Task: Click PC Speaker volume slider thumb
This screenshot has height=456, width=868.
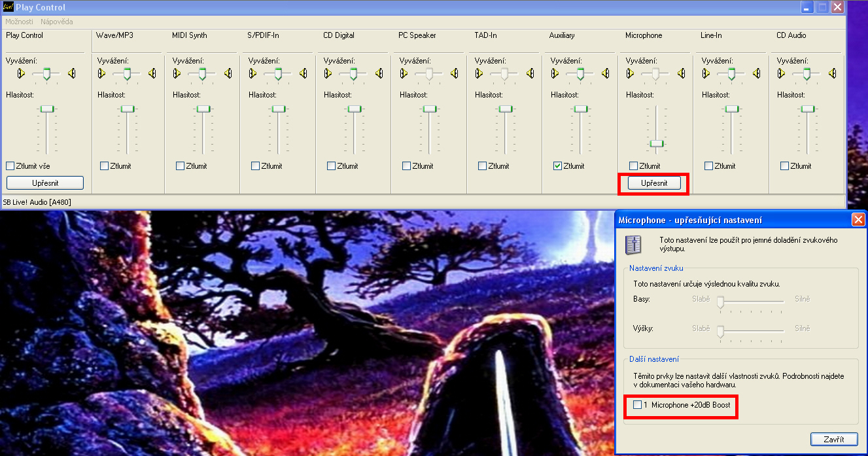Action: [x=430, y=109]
